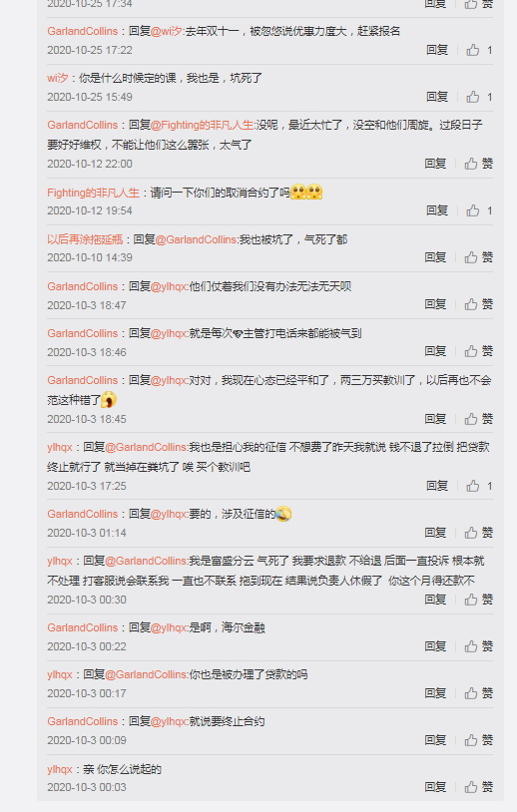Open the @wi汐 mention link

pos(167,31)
